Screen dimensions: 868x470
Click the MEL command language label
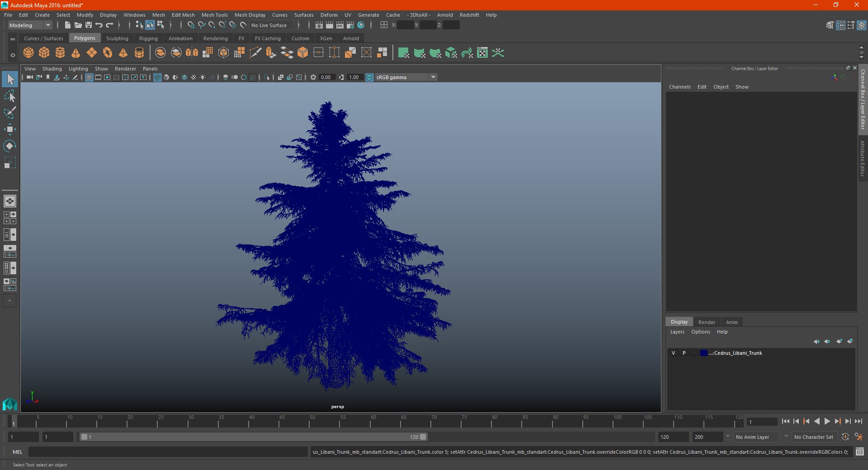pyautogui.click(x=17, y=452)
